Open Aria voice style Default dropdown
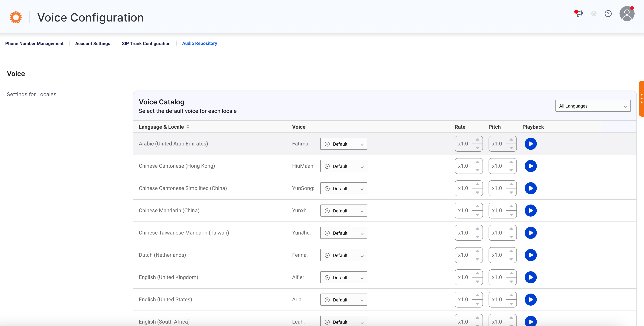This screenshot has height=326, width=644. click(343, 300)
